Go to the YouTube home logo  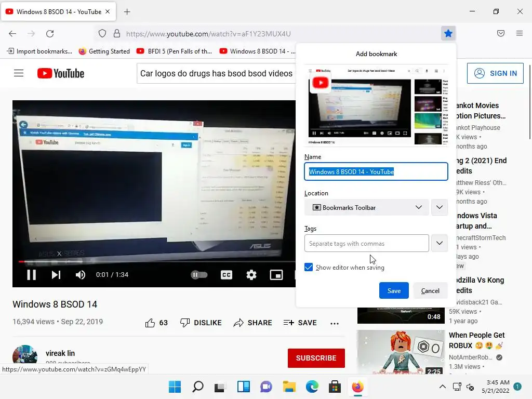[61, 73]
